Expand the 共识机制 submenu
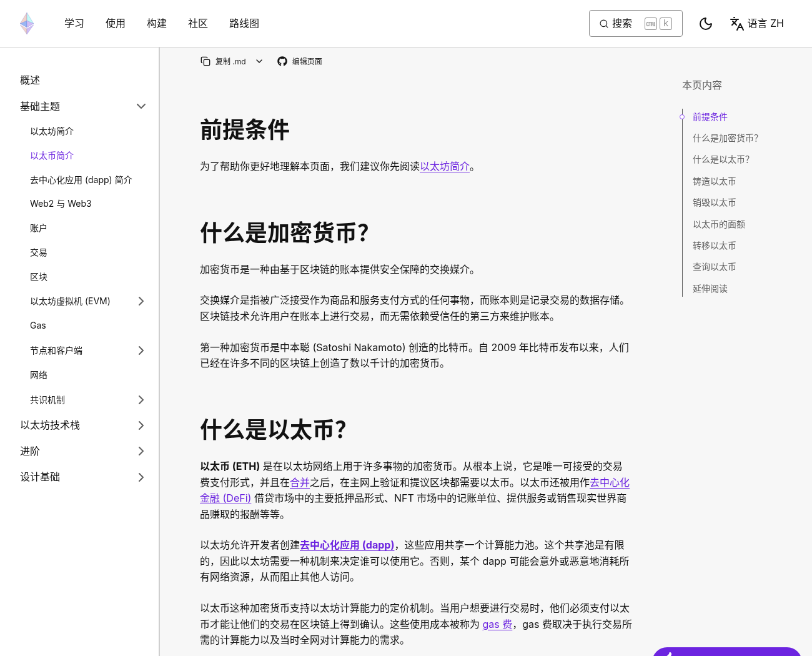The height and width of the screenshot is (656, 812). 141,400
